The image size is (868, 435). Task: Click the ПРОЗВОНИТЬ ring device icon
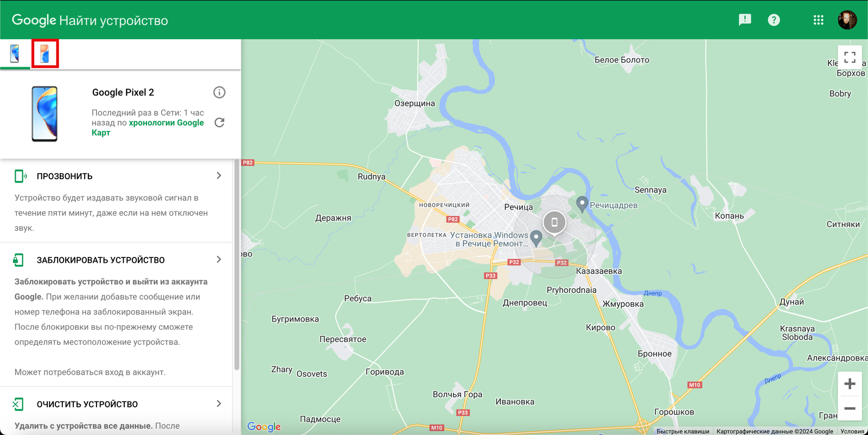[x=20, y=176]
